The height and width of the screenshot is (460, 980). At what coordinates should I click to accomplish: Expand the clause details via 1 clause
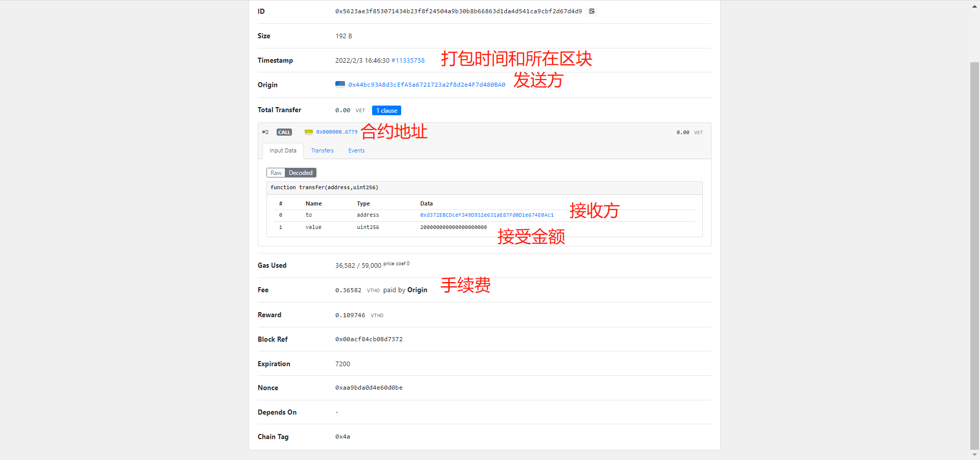click(386, 110)
